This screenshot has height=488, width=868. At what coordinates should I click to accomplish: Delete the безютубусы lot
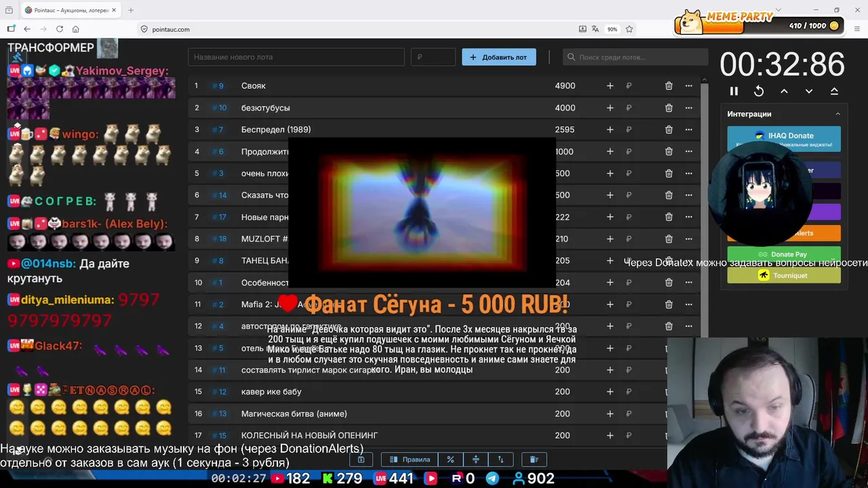coord(669,108)
